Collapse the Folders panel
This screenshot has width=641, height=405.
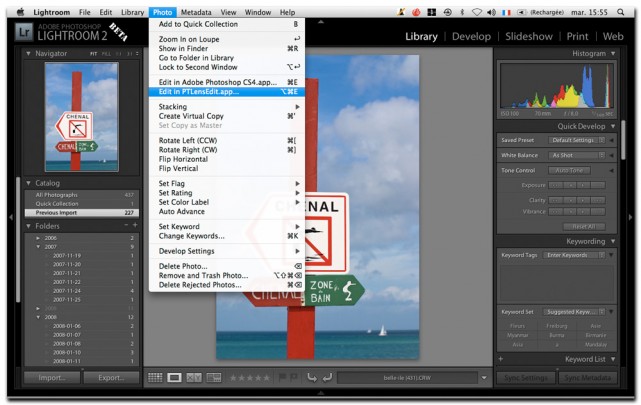point(28,226)
